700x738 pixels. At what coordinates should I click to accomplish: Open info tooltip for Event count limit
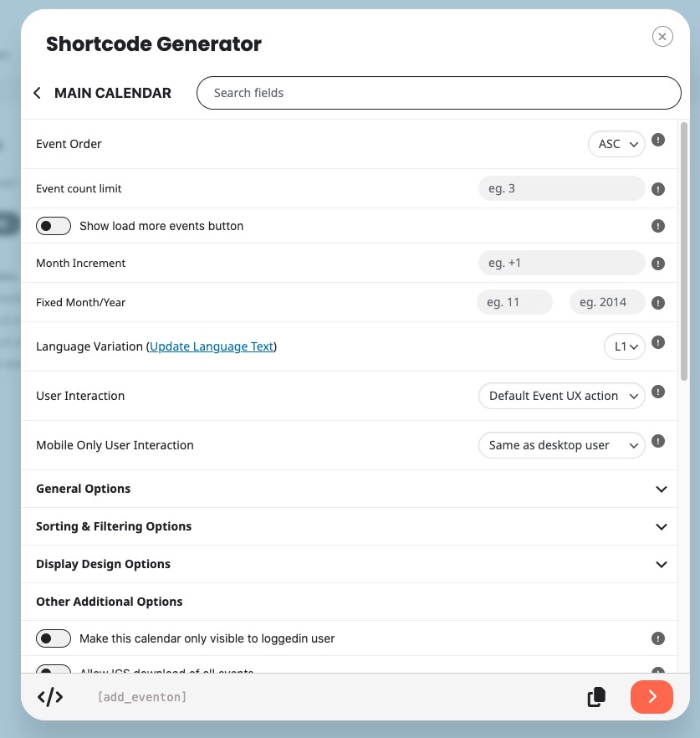coord(657,189)
